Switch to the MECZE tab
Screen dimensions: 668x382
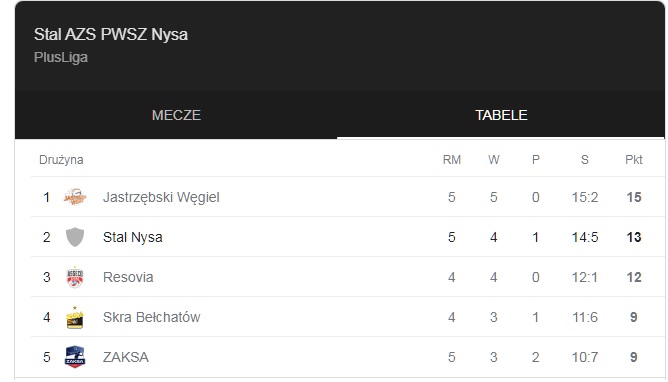coord(176,115)
